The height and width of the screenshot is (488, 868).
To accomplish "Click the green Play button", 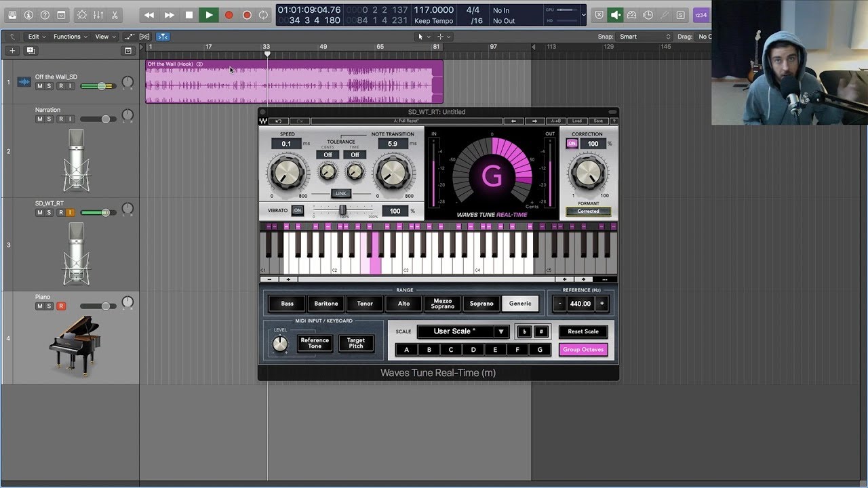I will tap(209, 15).
